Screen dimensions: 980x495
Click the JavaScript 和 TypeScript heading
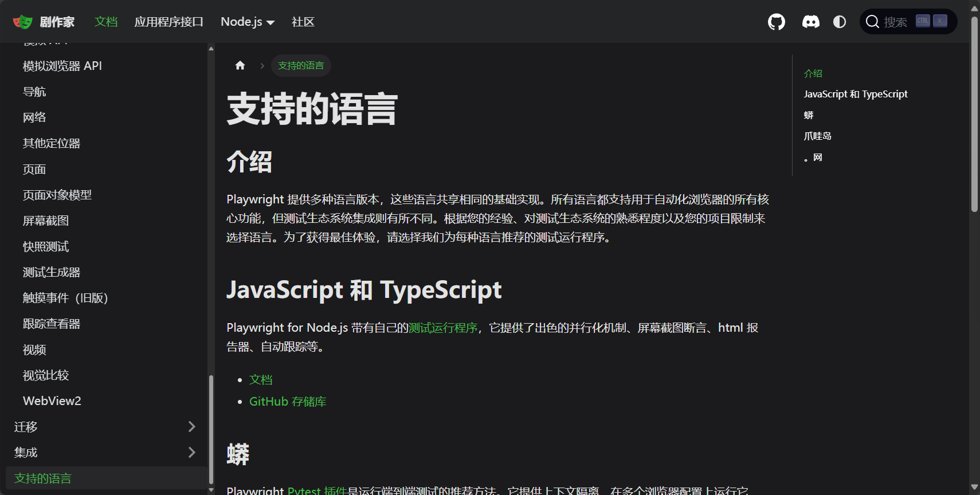click(364, 290)
